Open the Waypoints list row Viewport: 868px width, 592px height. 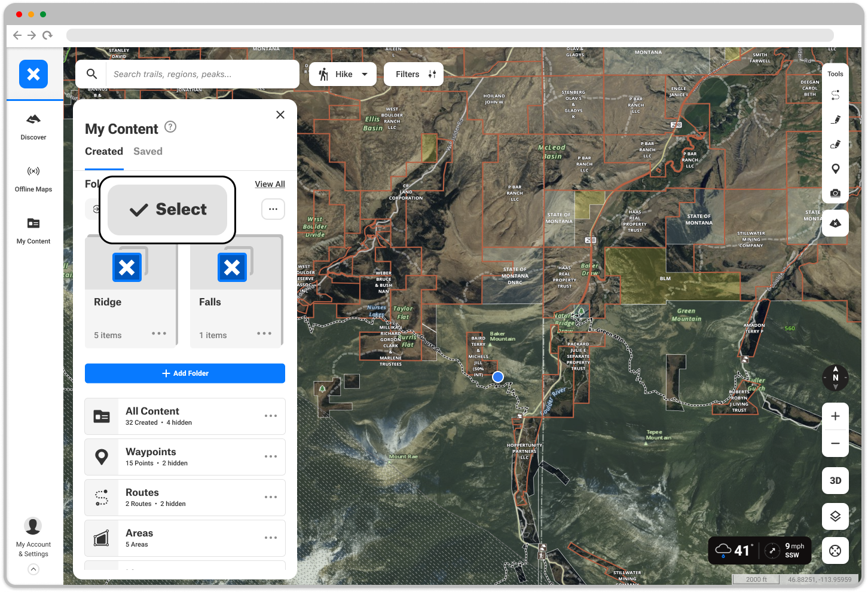(x=185, y=457)
